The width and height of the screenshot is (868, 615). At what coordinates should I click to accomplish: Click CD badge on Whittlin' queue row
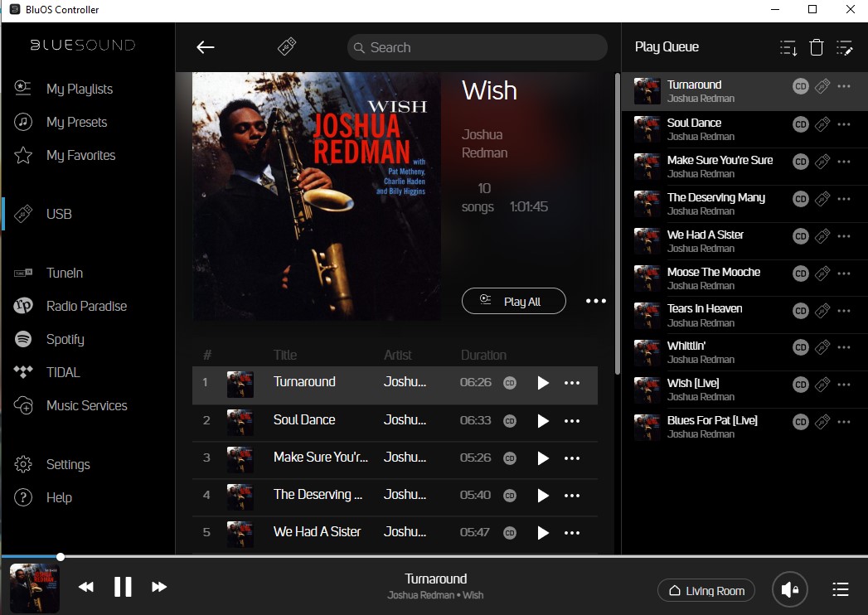[x=801, y=347]
